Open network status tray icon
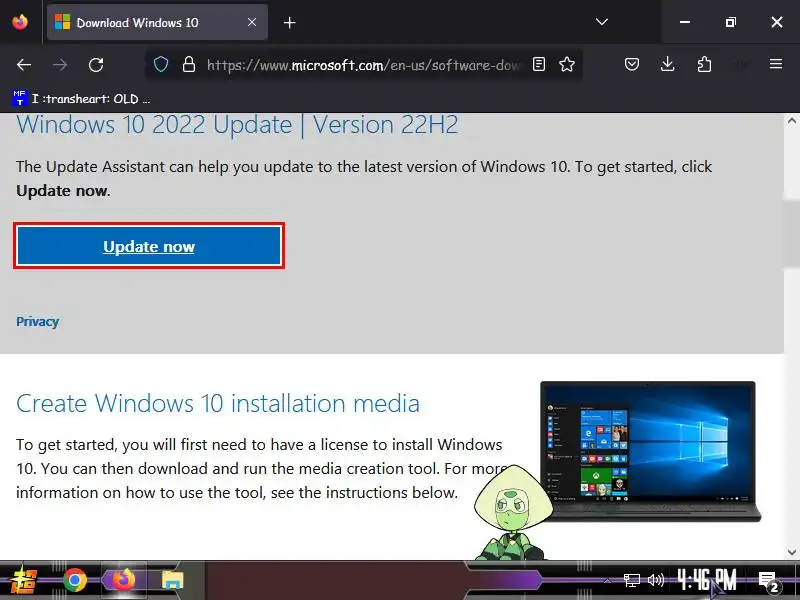This screenshot has width=800, height=600. pos(632,580)
